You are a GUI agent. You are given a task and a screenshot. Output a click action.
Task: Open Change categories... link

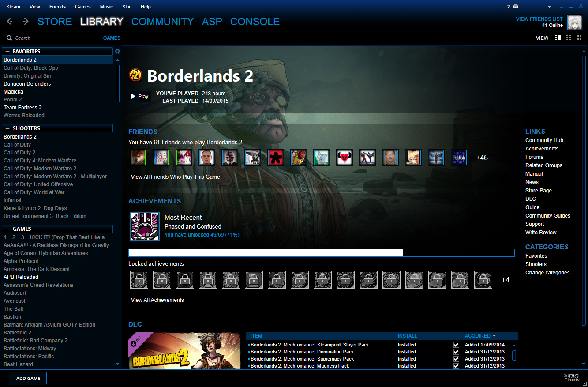[x=550, y=273]
